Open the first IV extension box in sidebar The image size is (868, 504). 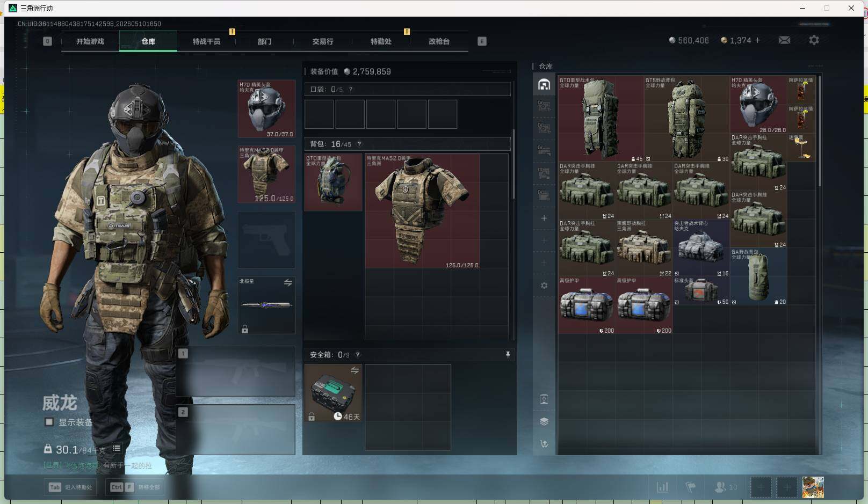(544, 105)
